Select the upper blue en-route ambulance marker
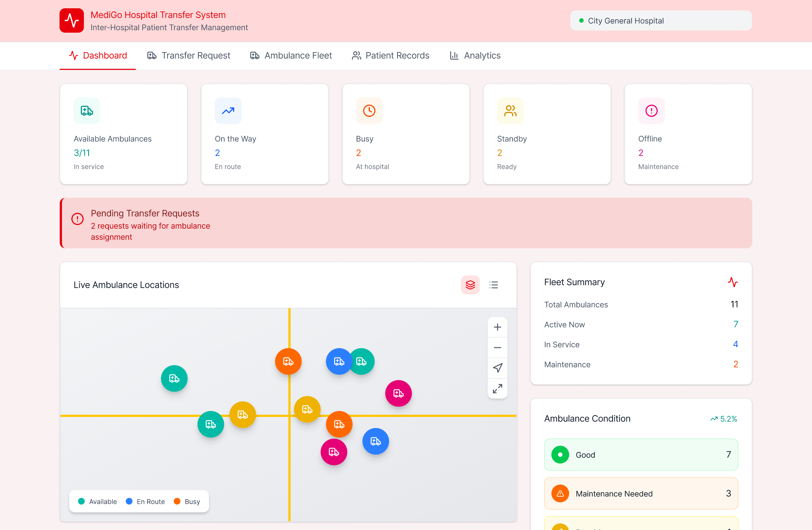 coord(338,361)
